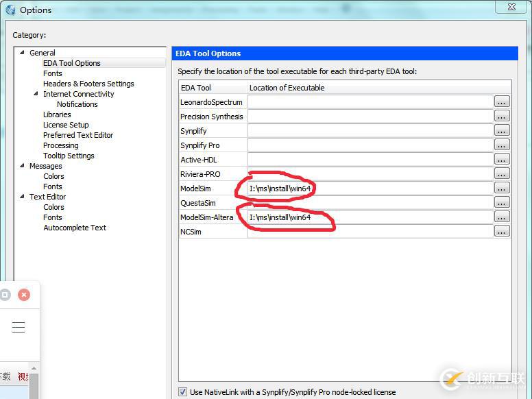This screenshot has height=399, width=532.
Task: Open Fonts under Messages
Action: pyautogui.click(x=53, y=186)
